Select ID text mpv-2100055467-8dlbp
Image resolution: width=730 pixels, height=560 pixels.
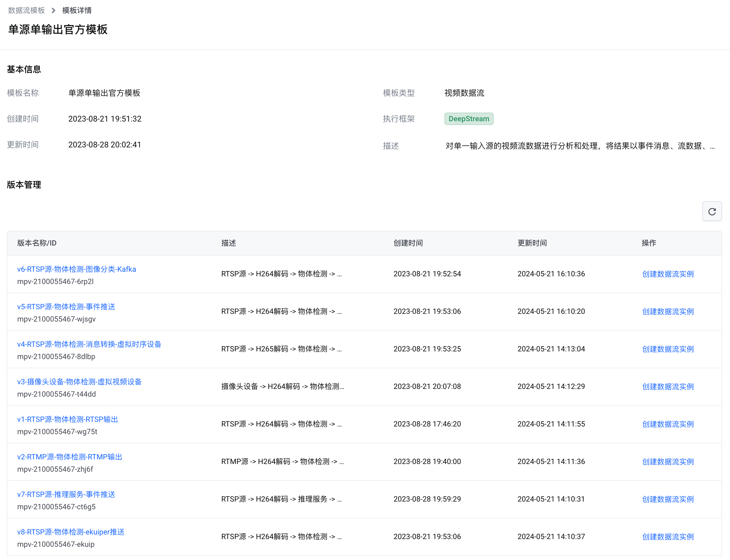point(56,357)
